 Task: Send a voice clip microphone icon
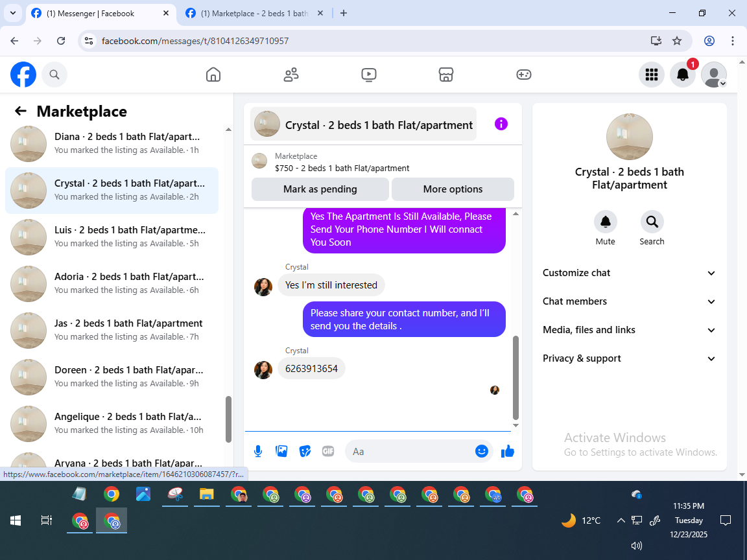click(x=258, y=451)
